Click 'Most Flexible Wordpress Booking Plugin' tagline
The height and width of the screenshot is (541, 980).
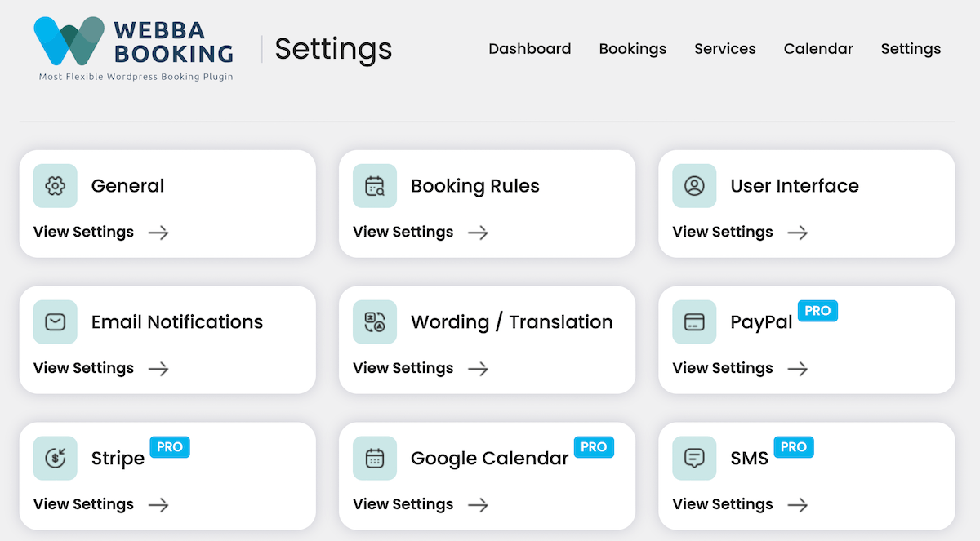click(x=136, y=77)
